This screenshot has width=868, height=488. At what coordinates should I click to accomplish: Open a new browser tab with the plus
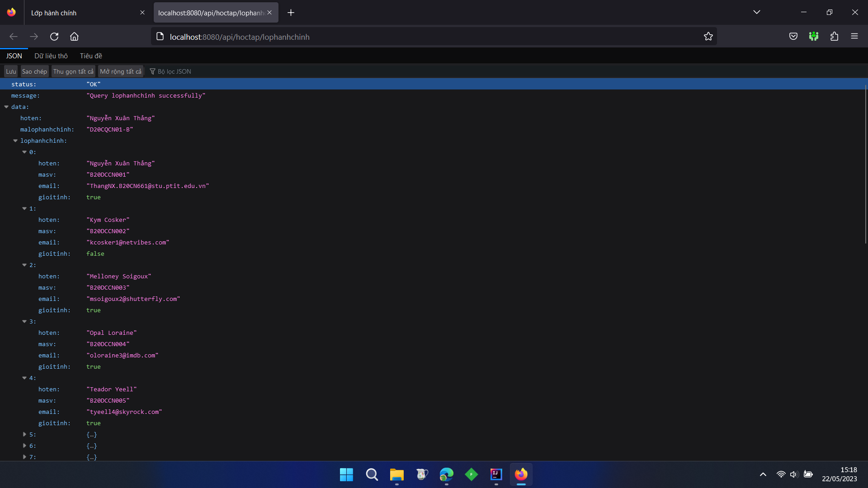[291, 13]
